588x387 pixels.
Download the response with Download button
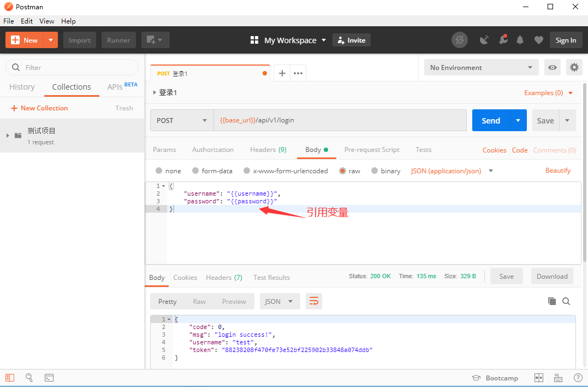tap(552, 276)
